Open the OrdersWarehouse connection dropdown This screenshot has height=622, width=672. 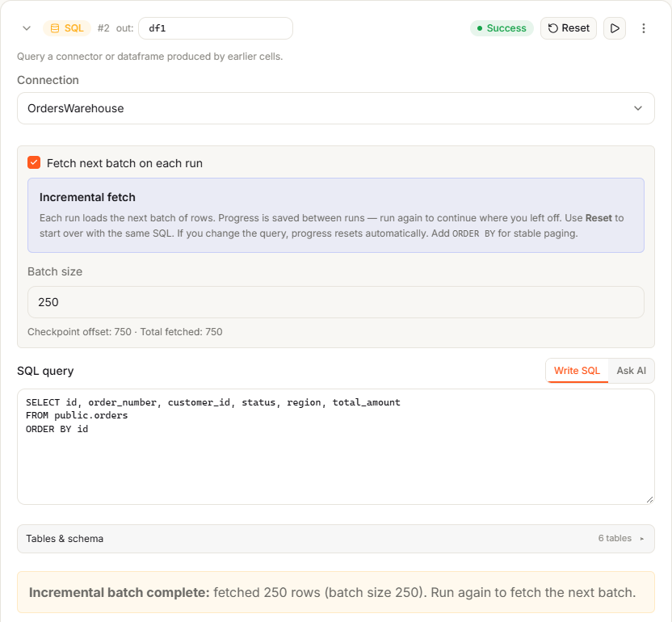pyautogui.click(x=335, y=108)
